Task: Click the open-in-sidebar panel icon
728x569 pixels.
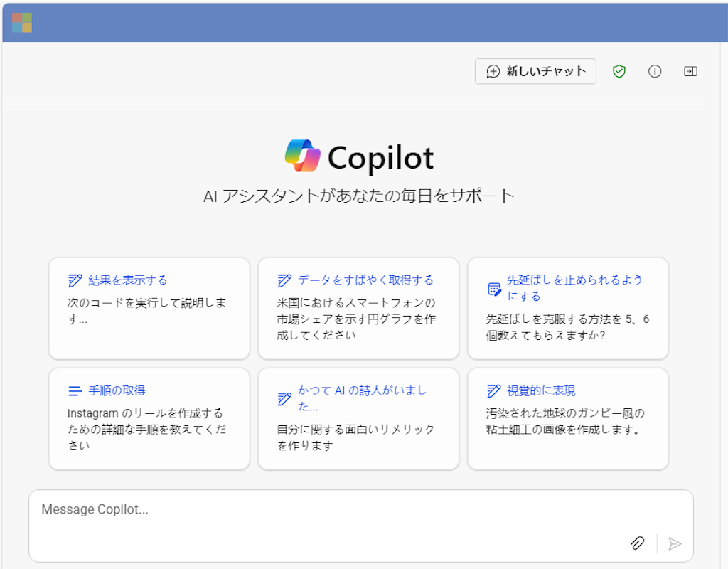Action: pos(690,71)
